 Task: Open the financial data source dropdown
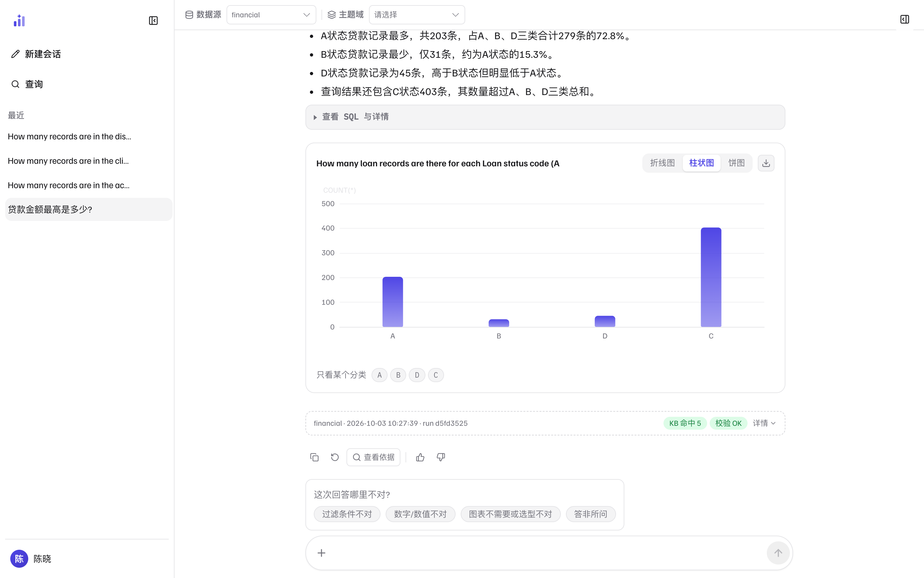tap(271, 15)
